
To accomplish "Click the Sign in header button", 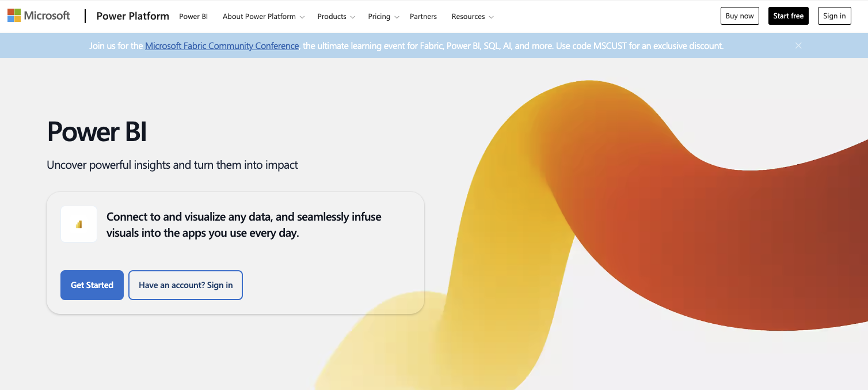I will 834,16.
